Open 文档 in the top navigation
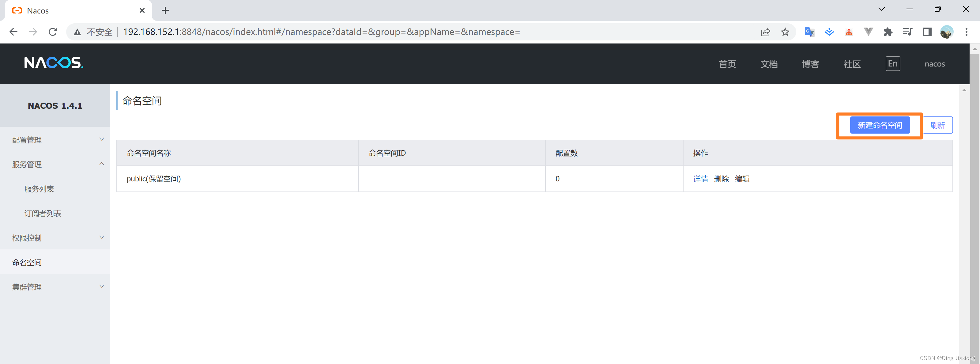This screenshot has height=364, width=980. [769, 64]
